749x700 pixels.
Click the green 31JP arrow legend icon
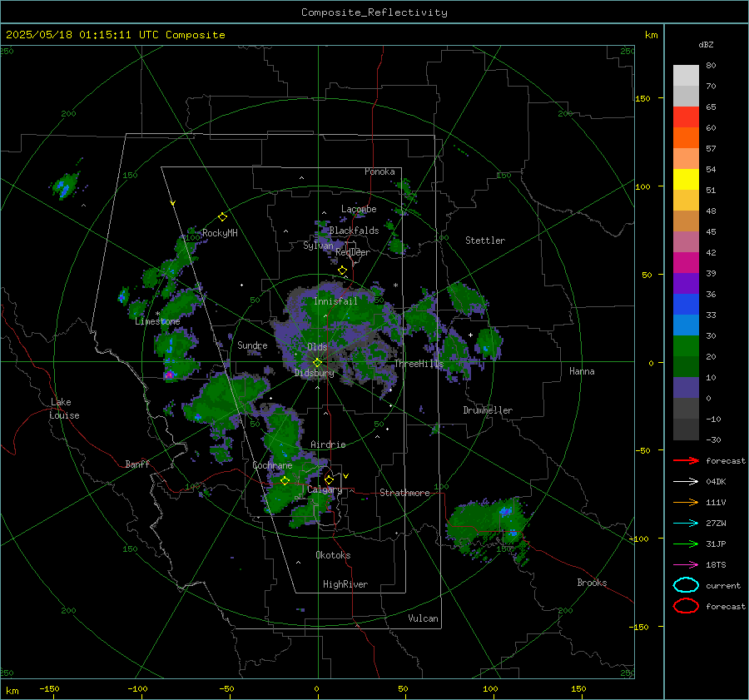pos(686,544)
